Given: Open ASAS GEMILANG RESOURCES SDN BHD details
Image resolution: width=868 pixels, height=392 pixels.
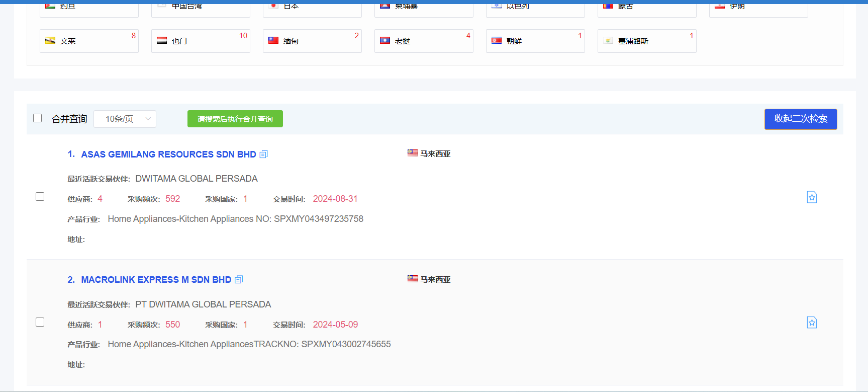Looking at the screenshot, I should 168,154.
